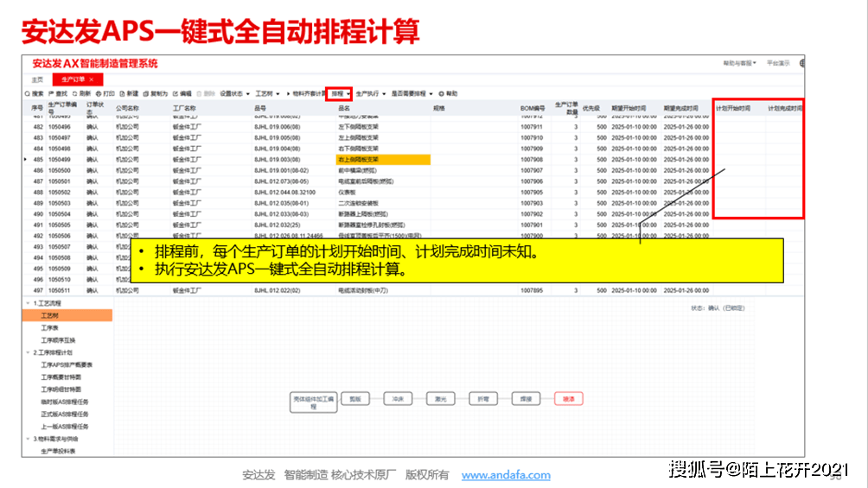Open the 是否需要排程 dropdown
The image size is (868, 488).
tap(412, 94)
